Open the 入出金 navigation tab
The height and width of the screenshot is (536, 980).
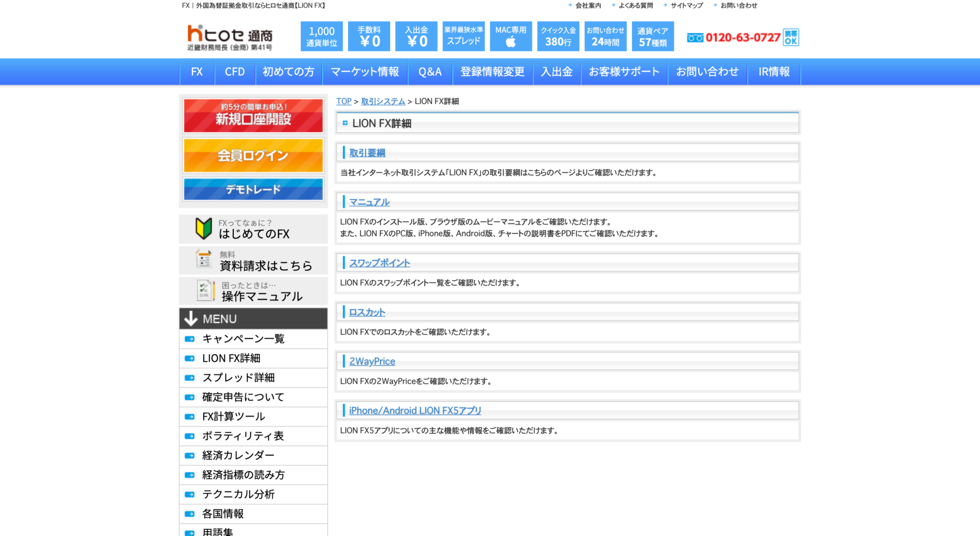coord(557,72)
